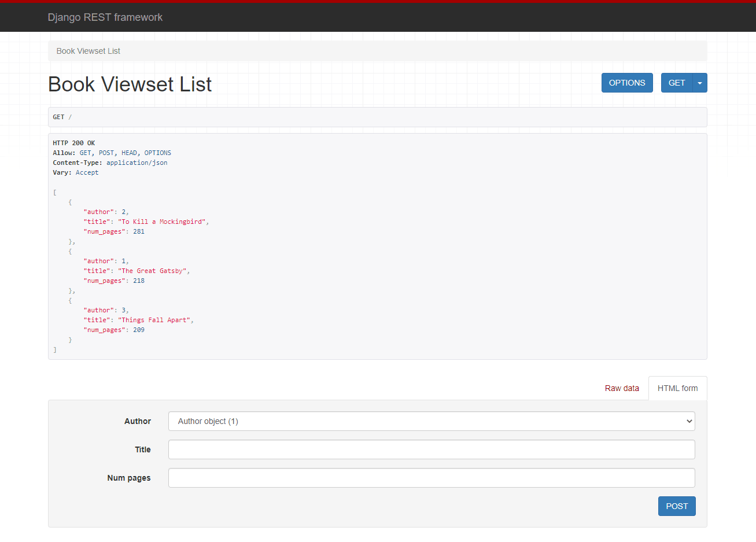Screen dimensions: 756x542
Task: Click the Book Viewset List page heading
Action: (x=130, y=84)
